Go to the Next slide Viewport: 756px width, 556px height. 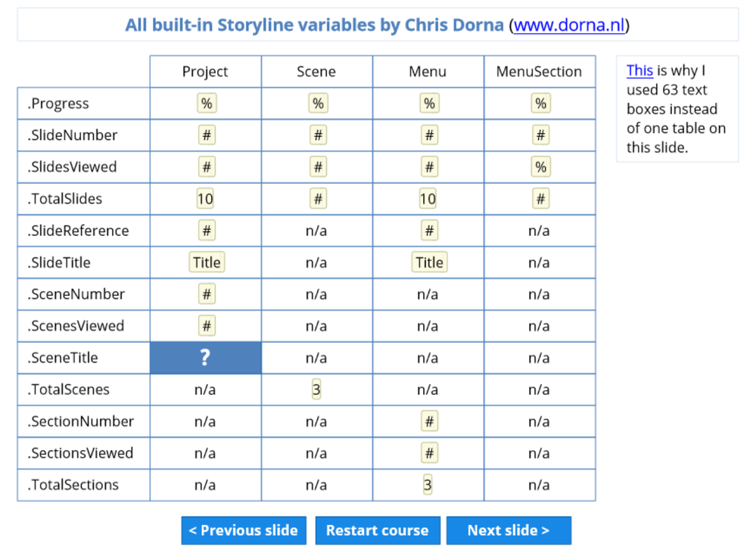508,530
